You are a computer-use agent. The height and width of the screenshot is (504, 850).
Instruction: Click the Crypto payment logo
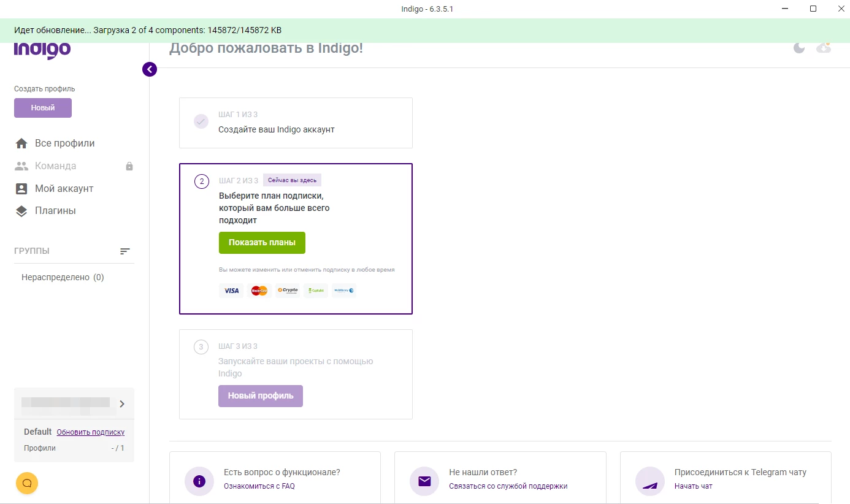click(x=288, y=291)
